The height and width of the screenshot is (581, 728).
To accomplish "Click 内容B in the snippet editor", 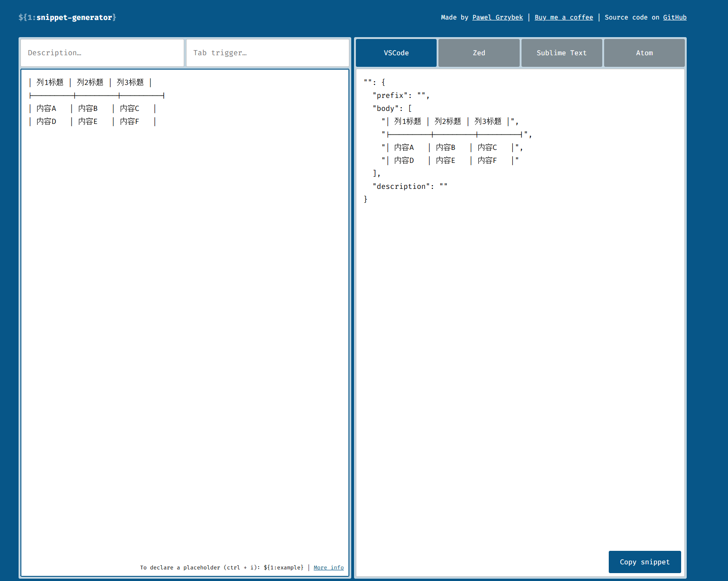I will 88,108.
